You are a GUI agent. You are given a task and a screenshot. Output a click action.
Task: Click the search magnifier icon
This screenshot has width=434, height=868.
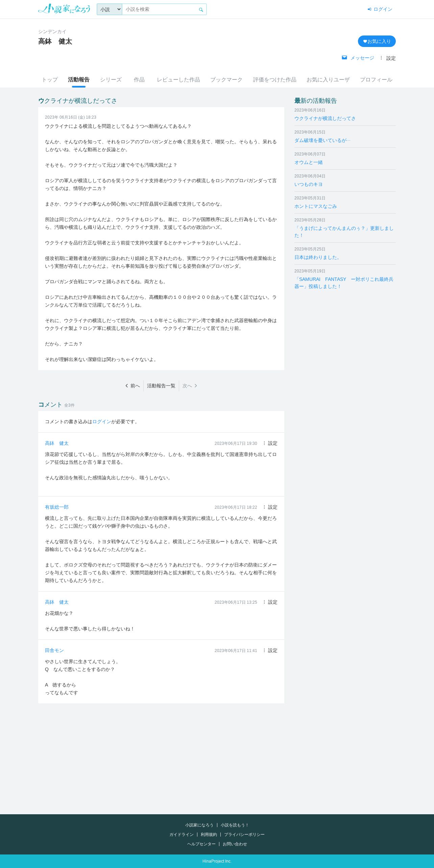[x=201, y=9]
